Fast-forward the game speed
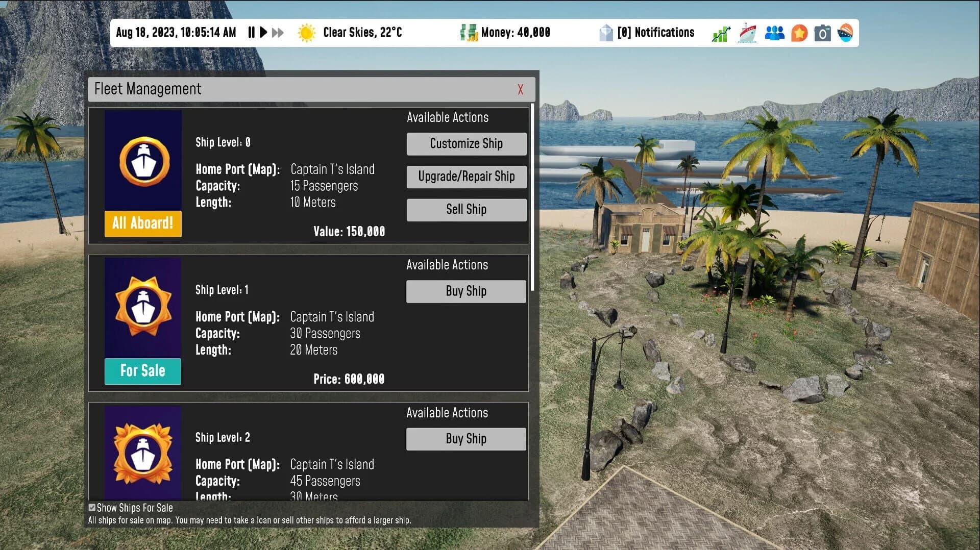 coord(278,32)
